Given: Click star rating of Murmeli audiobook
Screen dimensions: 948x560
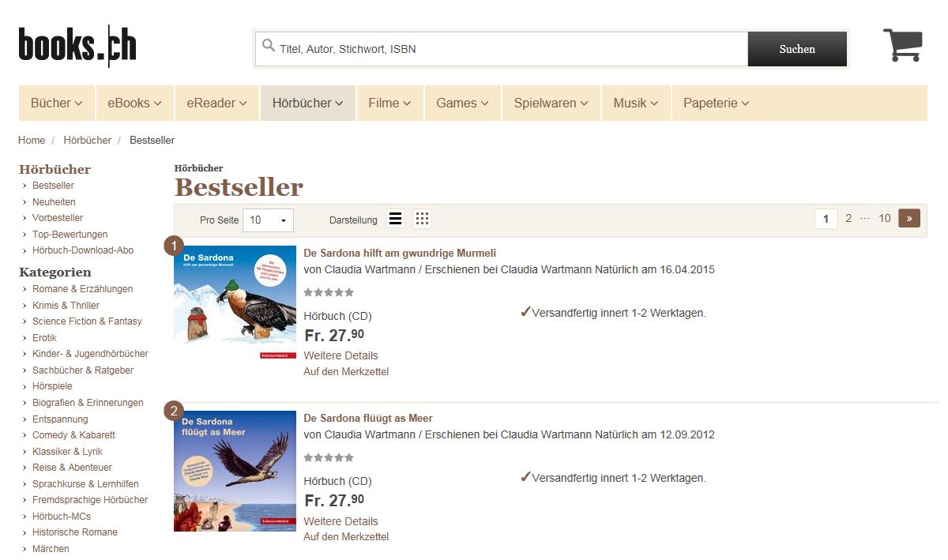Looking at the screenshot, I should point(329,292).
